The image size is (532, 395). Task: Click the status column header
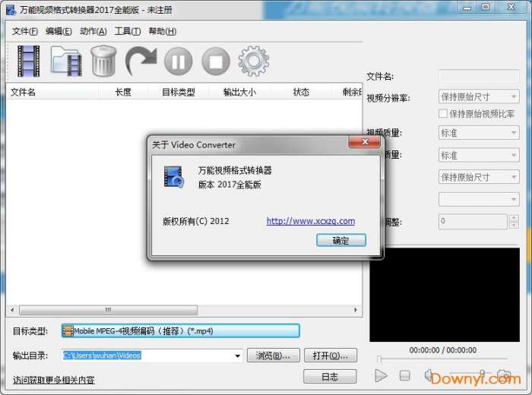point(301,92)
